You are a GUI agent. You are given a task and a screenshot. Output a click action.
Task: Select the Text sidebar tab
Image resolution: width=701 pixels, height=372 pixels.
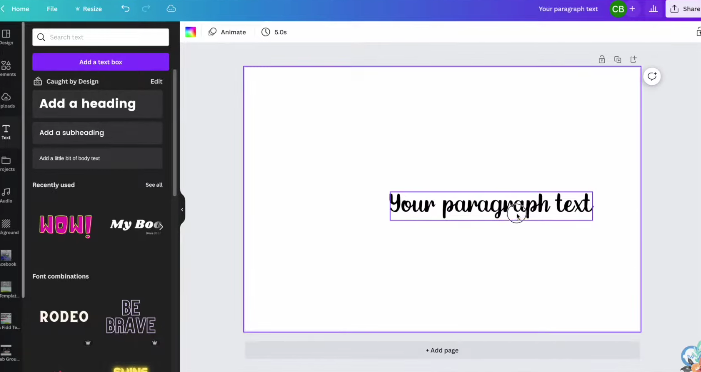point(6,132)
